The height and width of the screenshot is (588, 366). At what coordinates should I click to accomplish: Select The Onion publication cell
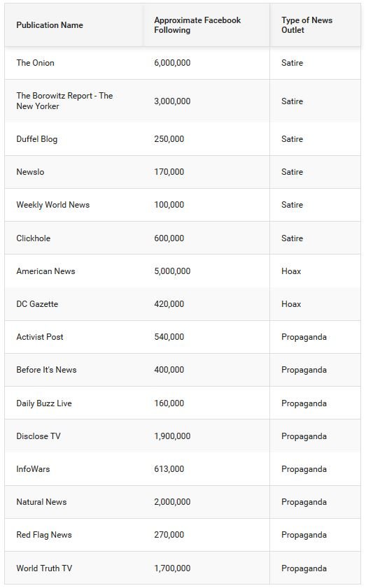pos(35,63)
